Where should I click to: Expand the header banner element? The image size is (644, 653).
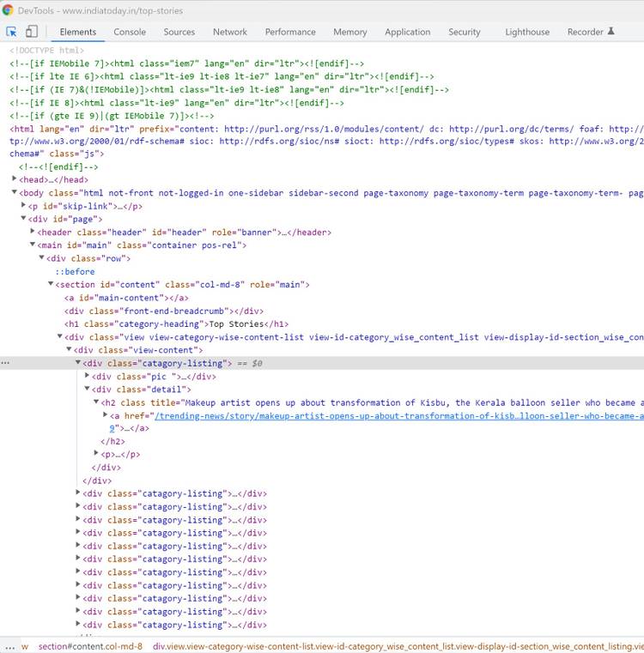pos(33,231)
